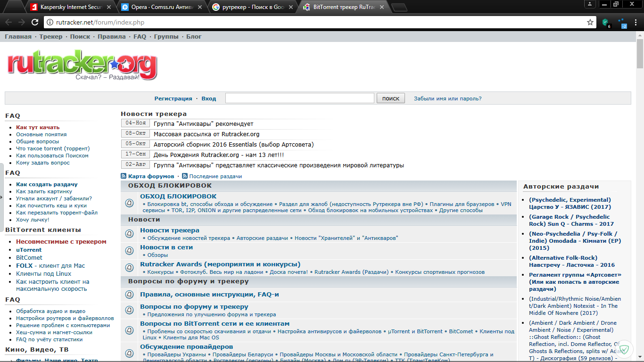The height and width of the screenshot is (362, 644).
Task: Click the Chrome profile icon in title bar
Action: click(x=590, y=4)
